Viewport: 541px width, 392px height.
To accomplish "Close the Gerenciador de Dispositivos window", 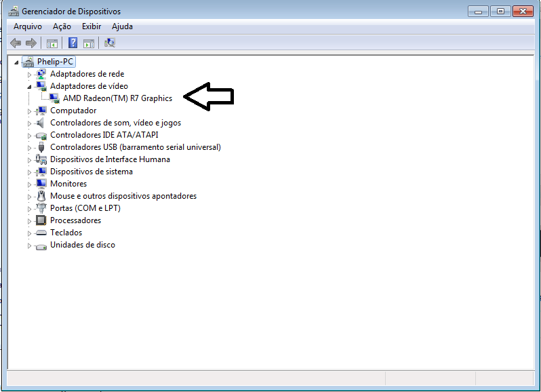I will pos(523,12).
